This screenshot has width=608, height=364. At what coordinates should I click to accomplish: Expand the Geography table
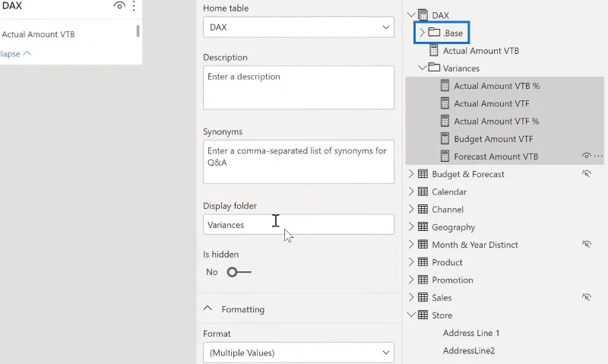click(x=411, y=226)
